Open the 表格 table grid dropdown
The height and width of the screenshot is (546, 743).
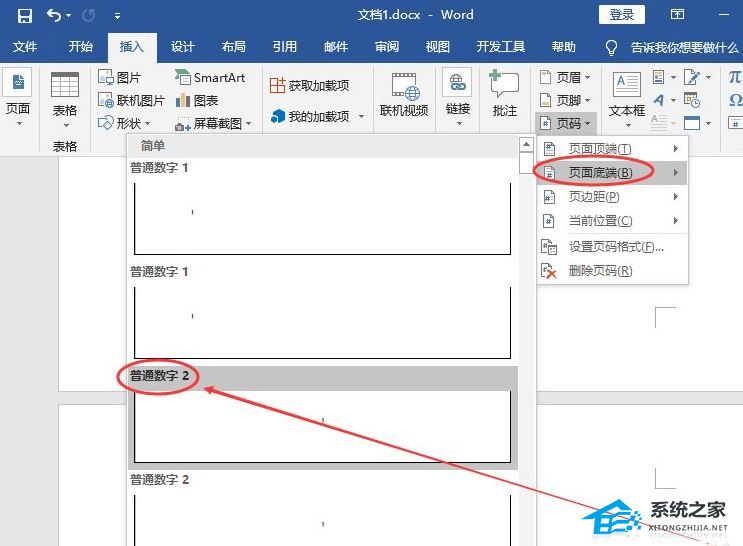point(65,100)
